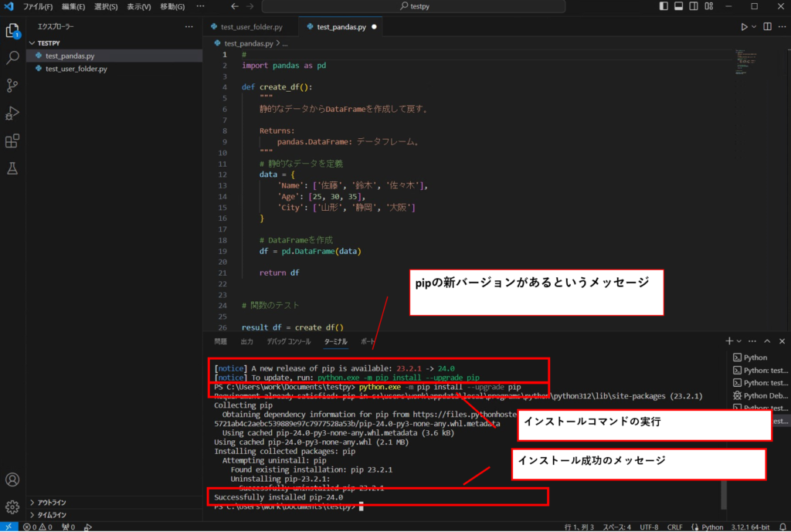Change indentation via スペース: 4
The height and width of the screenshot is (532, 791).
click(x=616, y=527)
